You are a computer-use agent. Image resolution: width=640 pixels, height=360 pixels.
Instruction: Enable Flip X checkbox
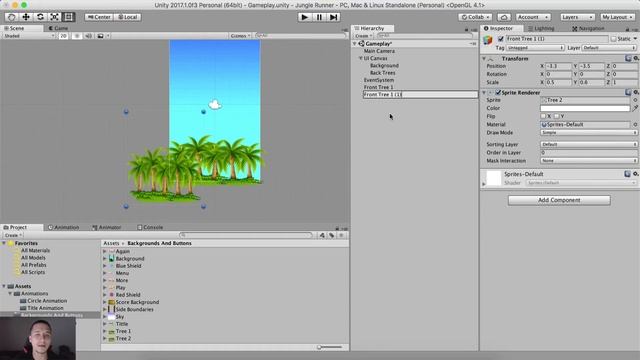[543, 116]
